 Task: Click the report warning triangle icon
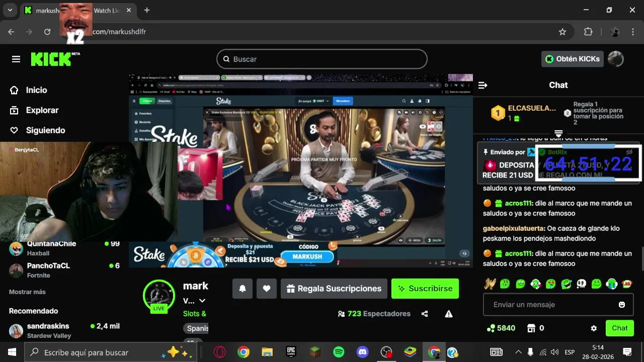tap(449, 314)
